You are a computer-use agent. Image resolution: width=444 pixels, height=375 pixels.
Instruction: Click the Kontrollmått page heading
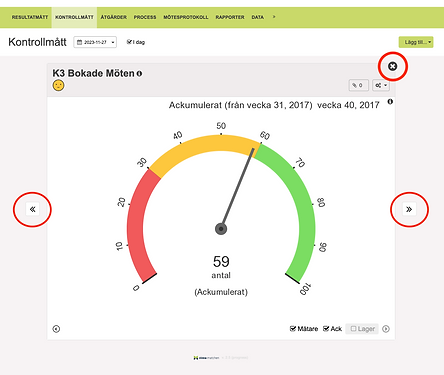[x=37, y=42]
